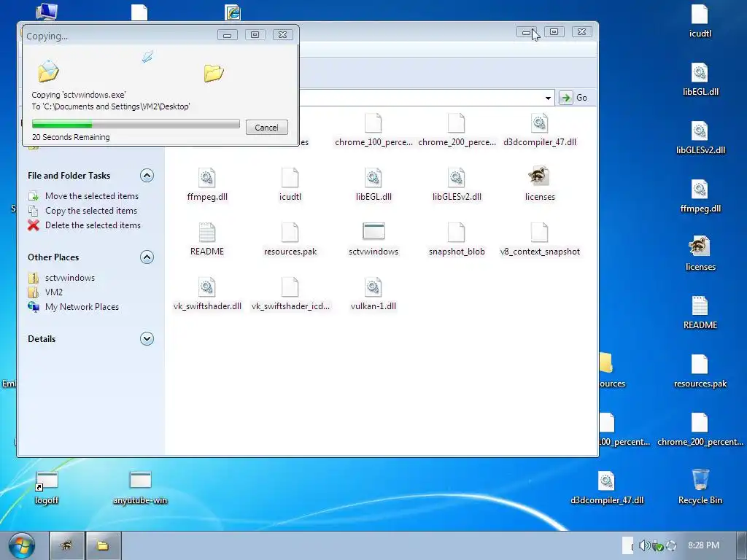Select resources.pak icon on the desktop

click(700, 371)
